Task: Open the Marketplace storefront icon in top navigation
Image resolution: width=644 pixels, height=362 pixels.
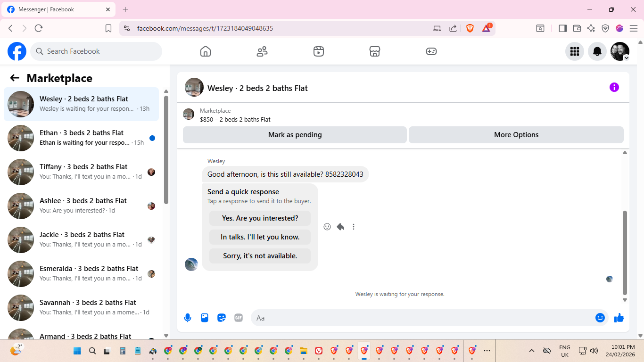Action: click(x=375, y=51)
